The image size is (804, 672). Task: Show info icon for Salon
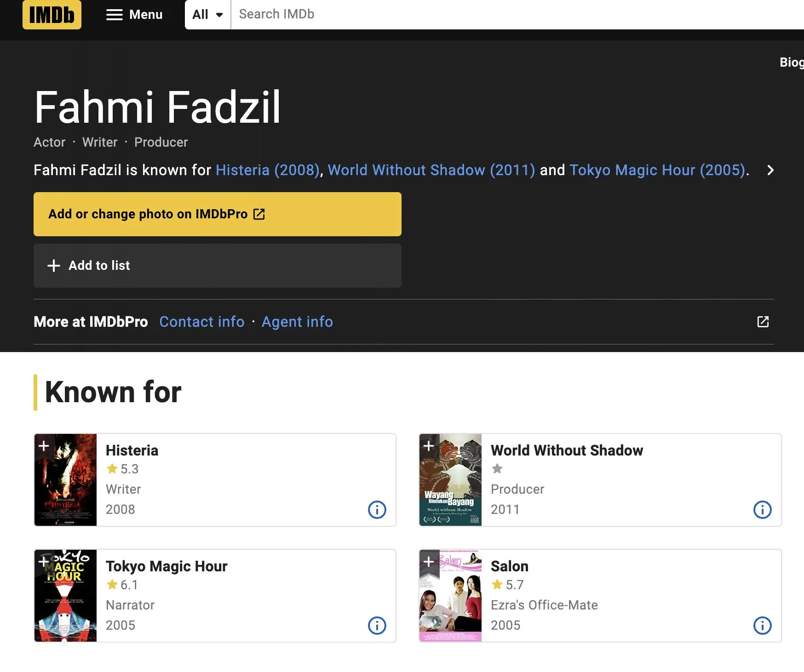coord(762,626)
